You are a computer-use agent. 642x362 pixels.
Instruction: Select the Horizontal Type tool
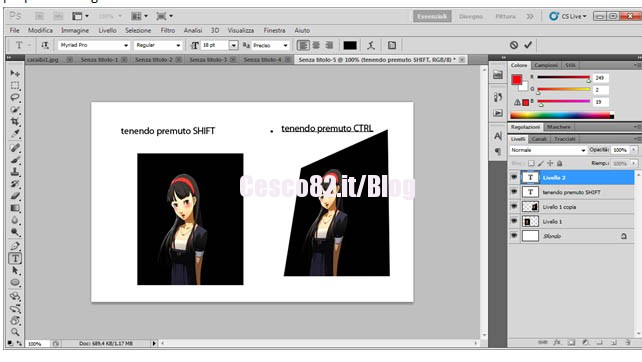click(15, 258)
